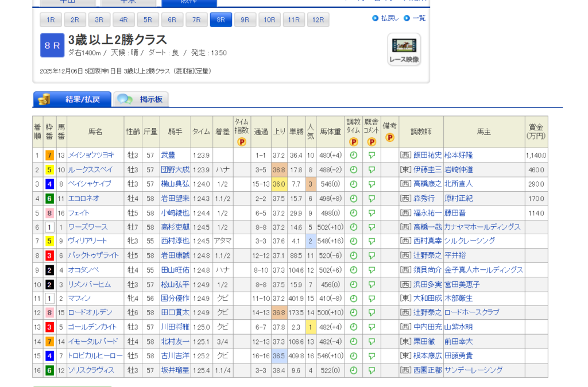The height and width of the screenshot is (387, 588).
Task: Select the 12R race button
Action: point(318,20)
